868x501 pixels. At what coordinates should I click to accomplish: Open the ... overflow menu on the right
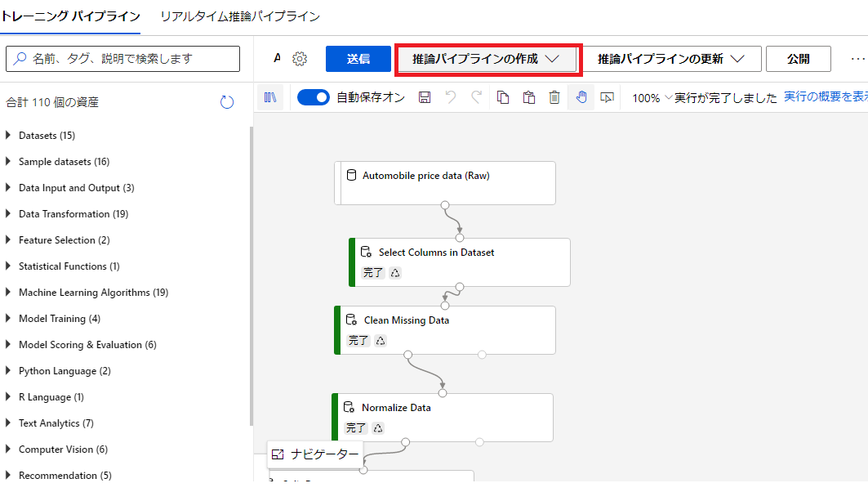[857, 59]
